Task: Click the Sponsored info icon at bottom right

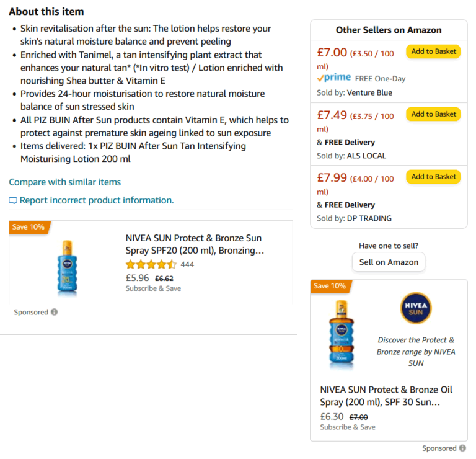Action: pyautogui.click(x=462, y=448)
